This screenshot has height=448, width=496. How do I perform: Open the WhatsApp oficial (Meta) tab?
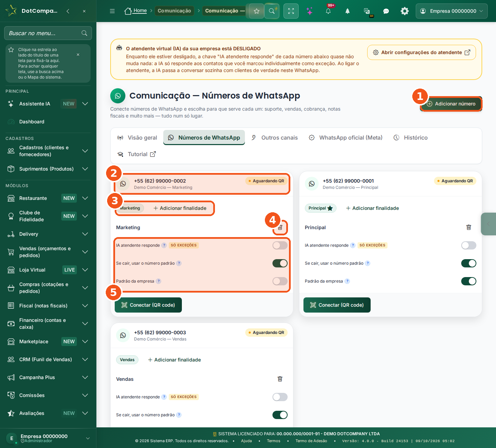[x=345, y=138]
